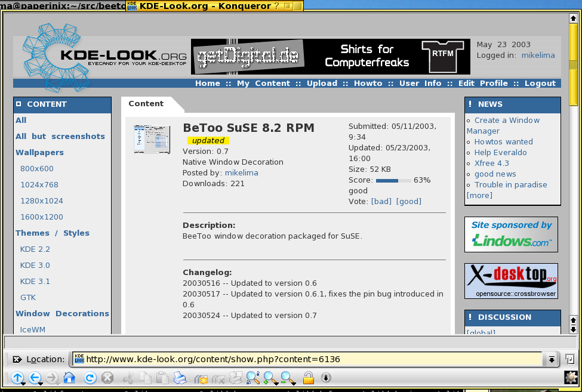Open 1024x768 wallpapers

point(39,185)
